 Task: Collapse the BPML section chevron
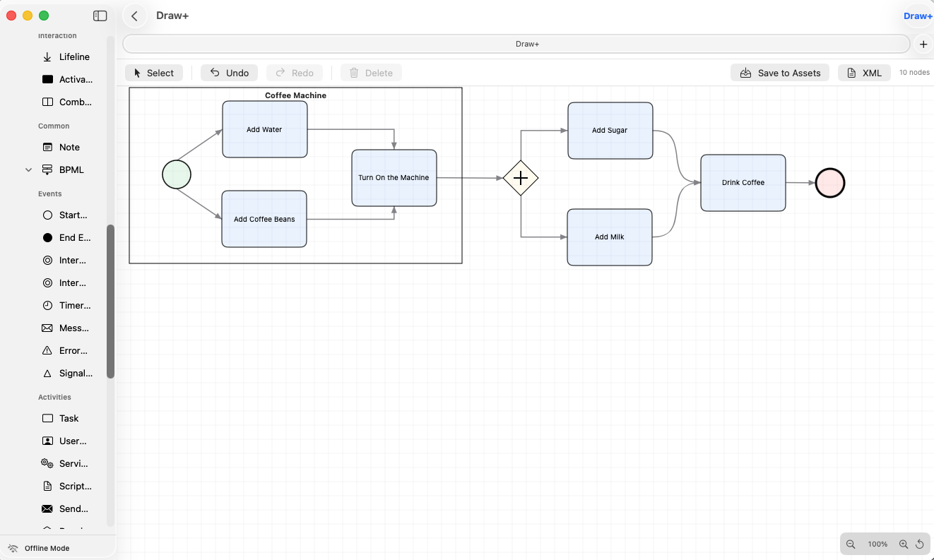(x=29, y=169)
